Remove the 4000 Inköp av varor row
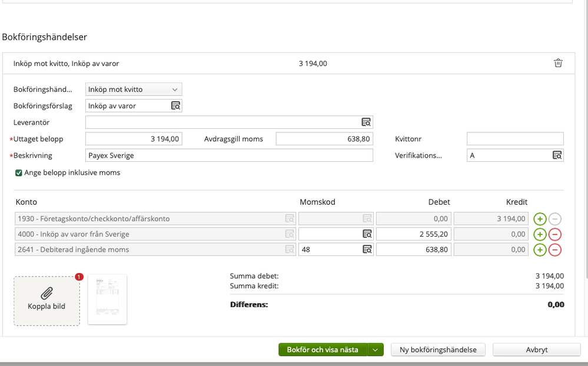The width and height of the screenshot is (588, 366). [x=555, y=234]
